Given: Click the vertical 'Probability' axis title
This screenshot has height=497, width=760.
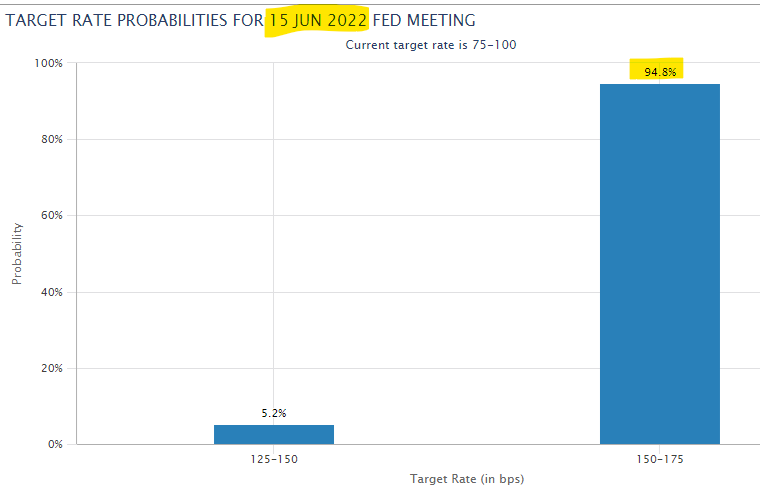Looking at the screenshot, I should (17, 253).
